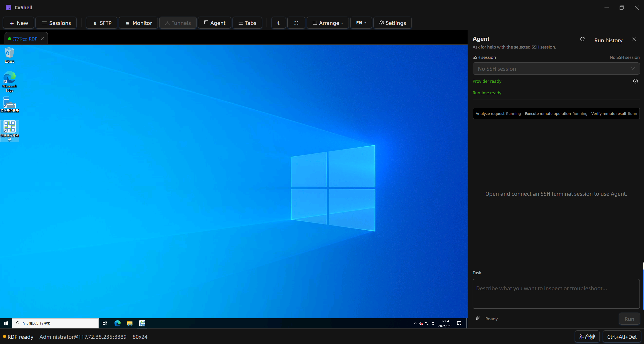Click the Run button in the Agent panel
The image size is (644, 344).
[629, 319]
